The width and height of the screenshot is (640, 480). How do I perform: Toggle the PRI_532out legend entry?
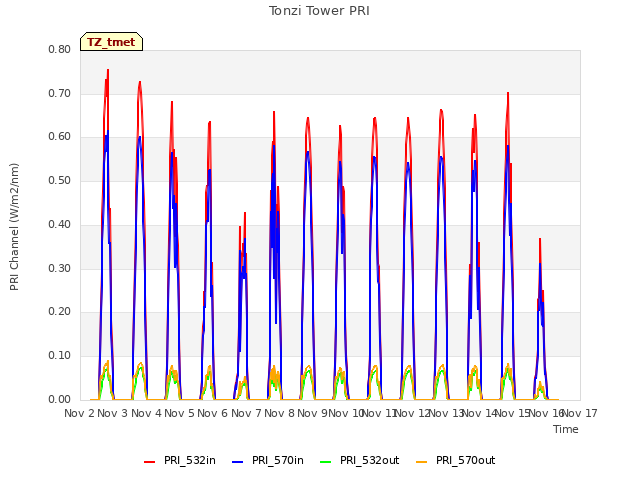(359, 460)
